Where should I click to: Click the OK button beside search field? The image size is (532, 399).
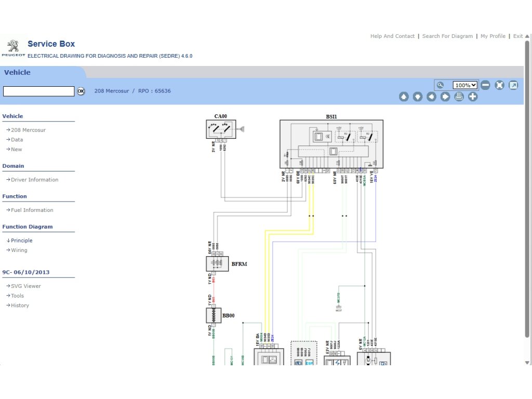pyautogui.click(x=81, y=91)
